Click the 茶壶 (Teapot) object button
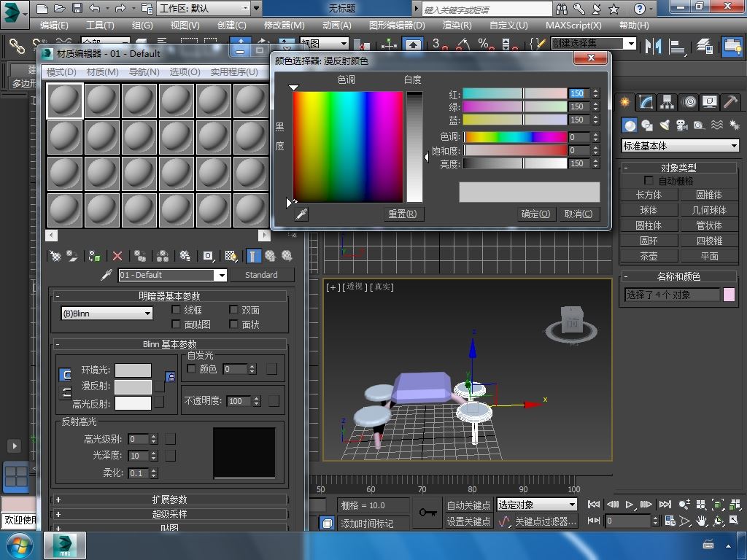The image size is (747, 560). 649,256
